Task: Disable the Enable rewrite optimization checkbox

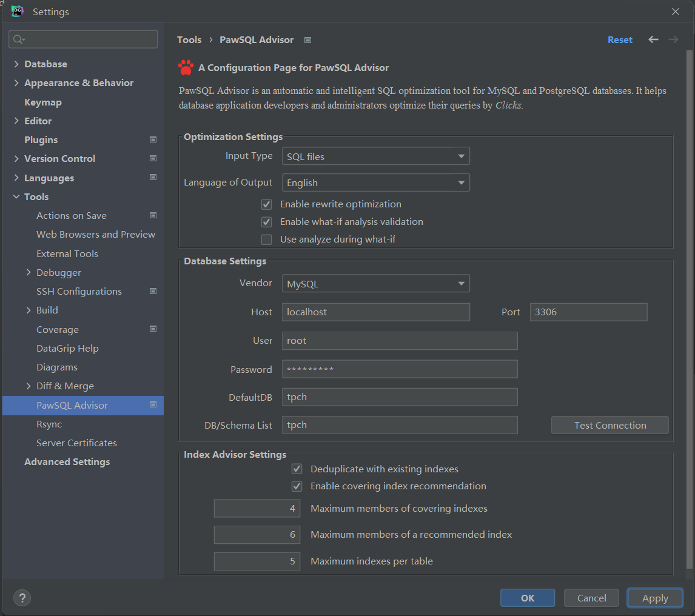Action: click(x=266, y=204)
